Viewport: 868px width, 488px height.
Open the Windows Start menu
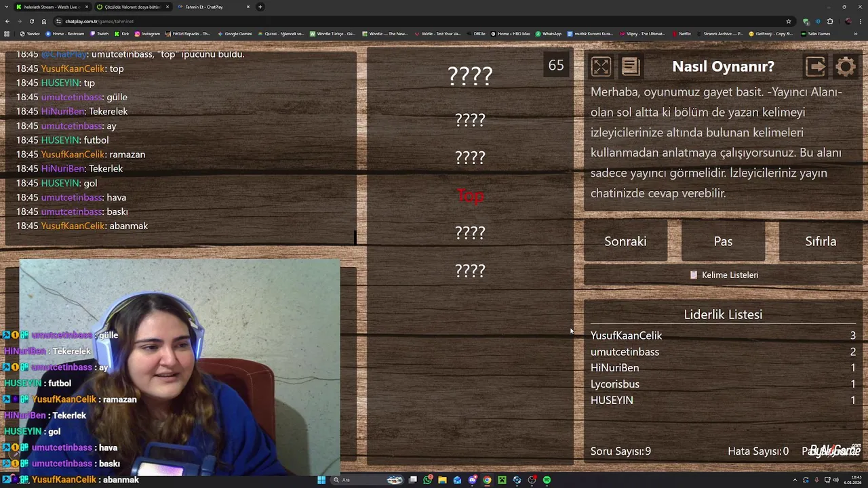[x=321, y=480]
